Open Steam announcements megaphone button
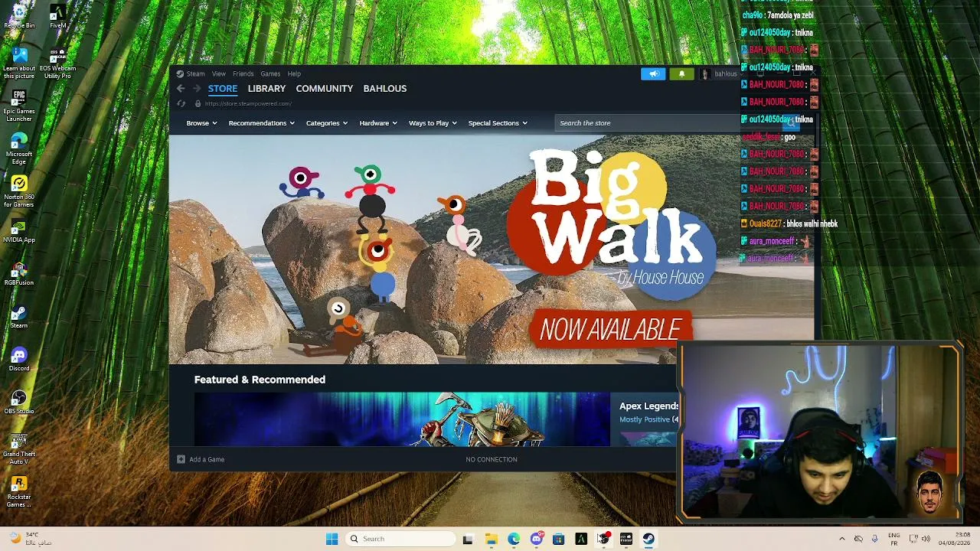980x551 pixels. (653, 74)
